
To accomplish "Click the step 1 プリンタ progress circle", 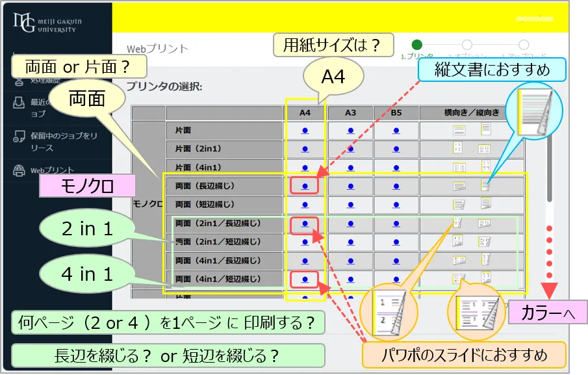I will pyautogui.click(x=417, y=44).
